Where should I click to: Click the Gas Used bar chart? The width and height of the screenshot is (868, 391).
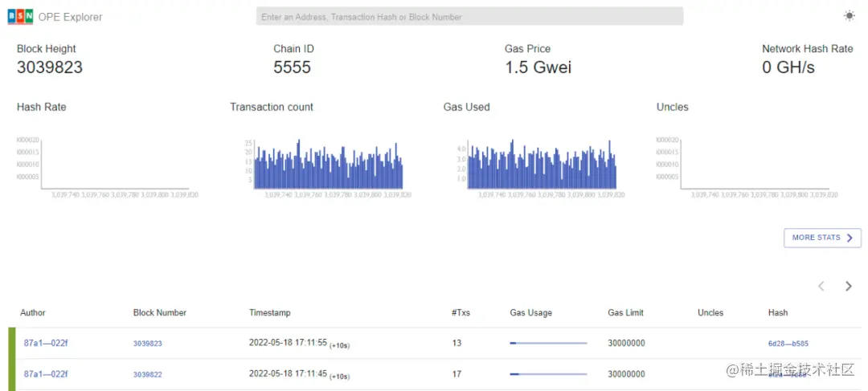(x=542, y=165)
